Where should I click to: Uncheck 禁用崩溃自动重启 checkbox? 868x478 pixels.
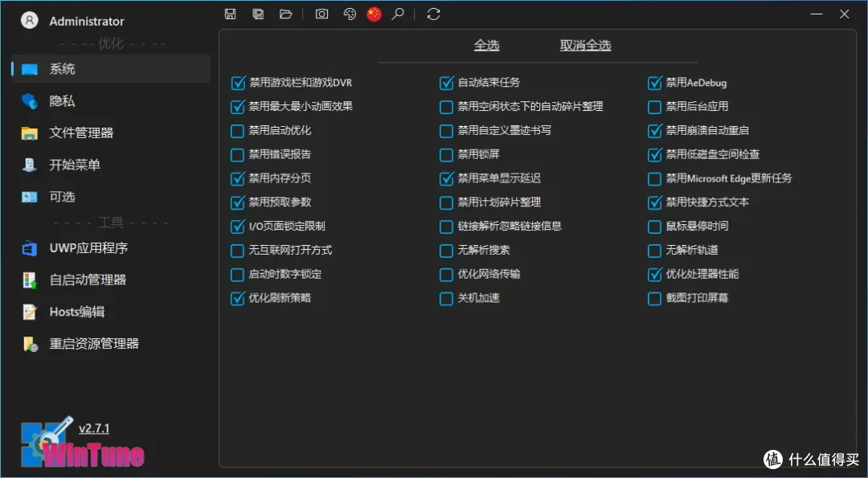[x=654, y=131]
